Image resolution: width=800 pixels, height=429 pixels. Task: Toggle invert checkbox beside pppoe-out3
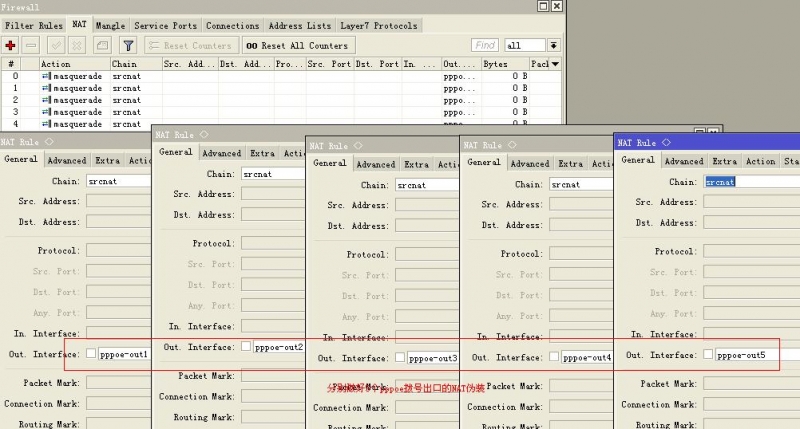(400, 357)
